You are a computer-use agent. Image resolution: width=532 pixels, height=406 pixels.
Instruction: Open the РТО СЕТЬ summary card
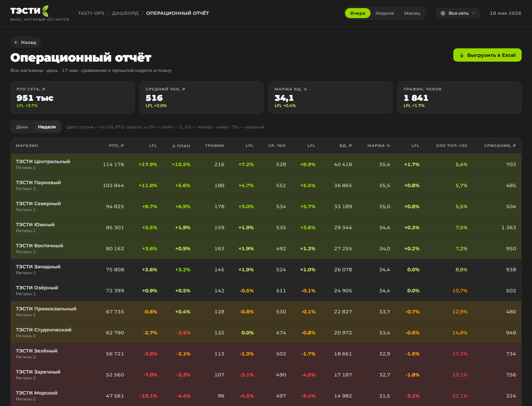72,97
